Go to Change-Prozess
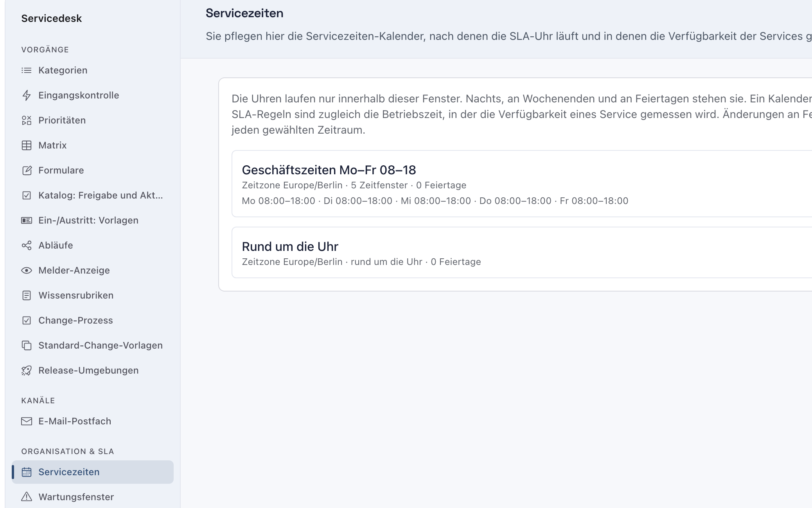The width and height of the screenshot is (812, 508). click(x=93, y=320)
